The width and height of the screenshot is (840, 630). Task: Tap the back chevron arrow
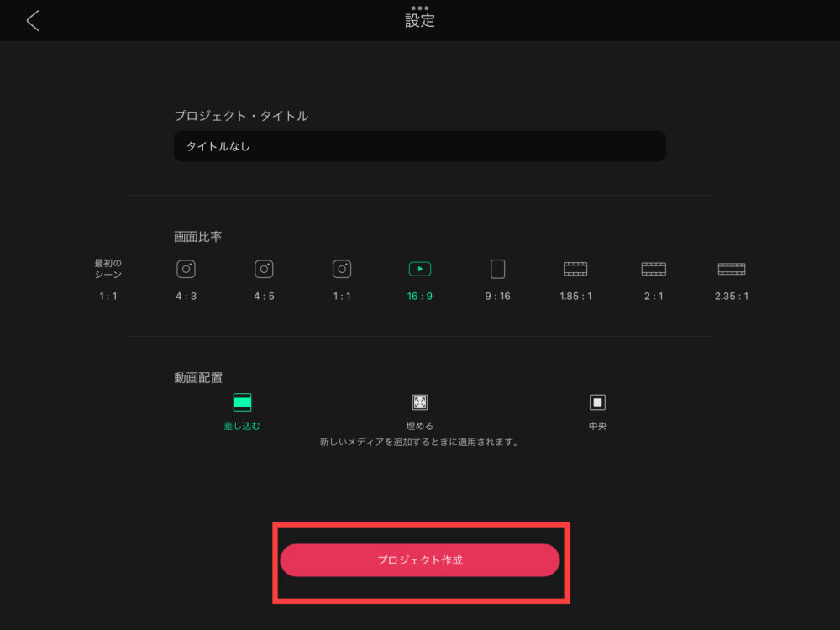[32, 19]
